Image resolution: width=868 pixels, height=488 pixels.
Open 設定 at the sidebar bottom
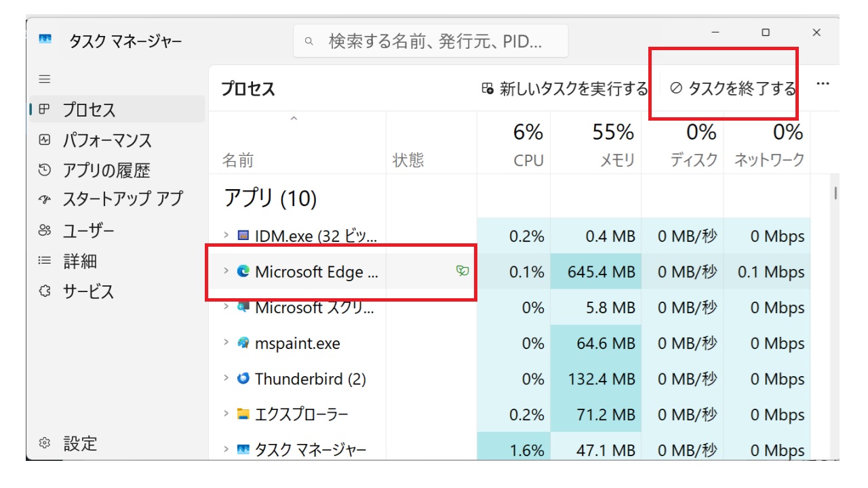[x=117, y=443]
